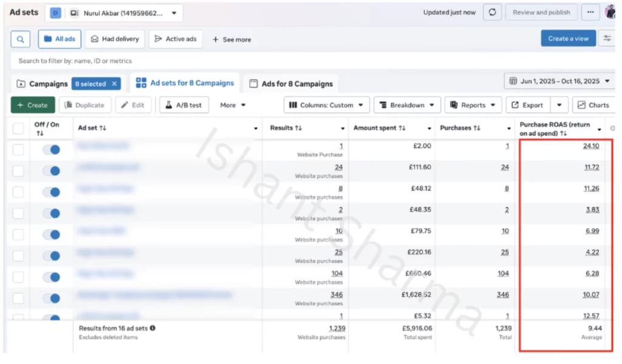Open the Columns: Custom dropdown
Image resolution: width=622 pixels, height=364 pixels.
pyautogui.click(x=326, y=104)
